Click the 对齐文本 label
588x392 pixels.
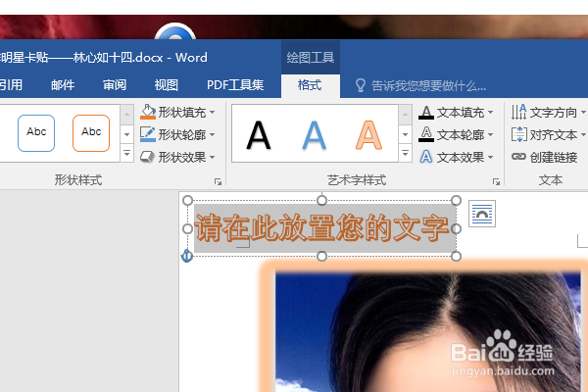tap(554, 134)
